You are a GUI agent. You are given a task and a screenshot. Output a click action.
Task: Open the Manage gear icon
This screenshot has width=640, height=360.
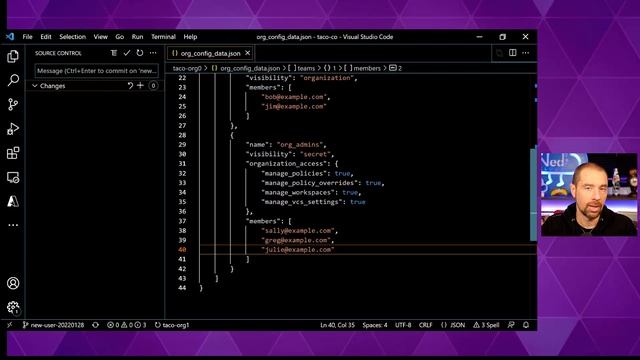tap(13, 307)
